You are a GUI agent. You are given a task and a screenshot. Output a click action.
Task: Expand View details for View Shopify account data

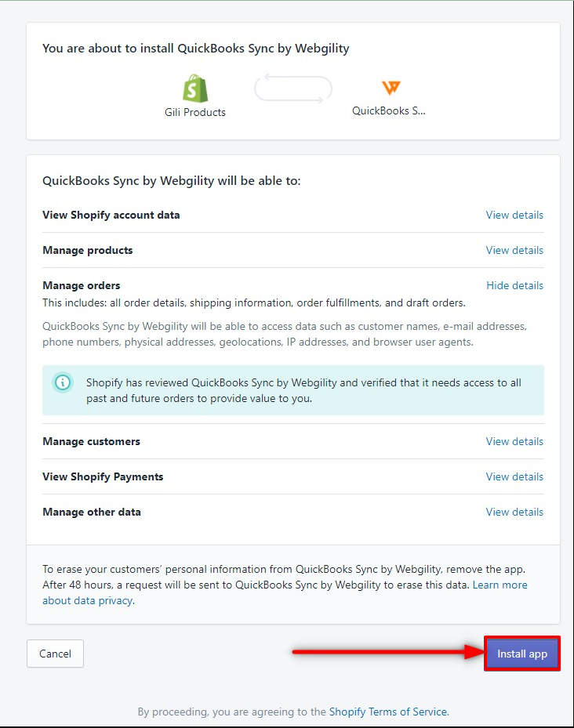click(514, 215)
